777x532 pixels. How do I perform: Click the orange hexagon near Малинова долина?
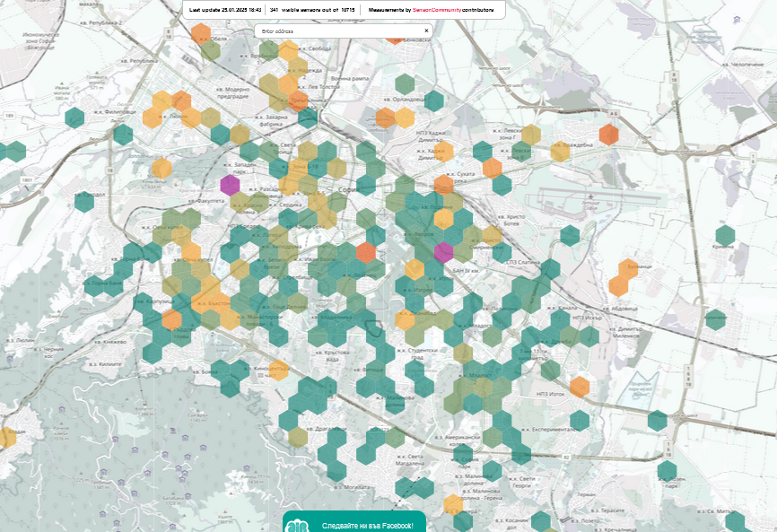[453, 504]
